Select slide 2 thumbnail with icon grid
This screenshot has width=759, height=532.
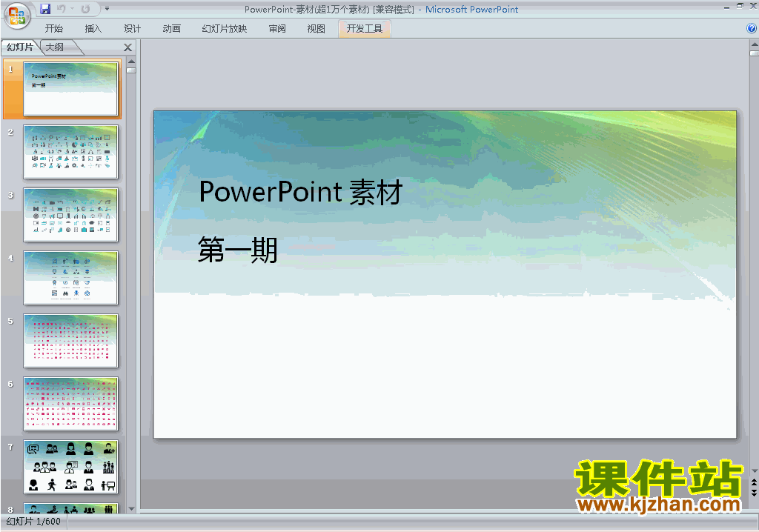click(70, 152)
